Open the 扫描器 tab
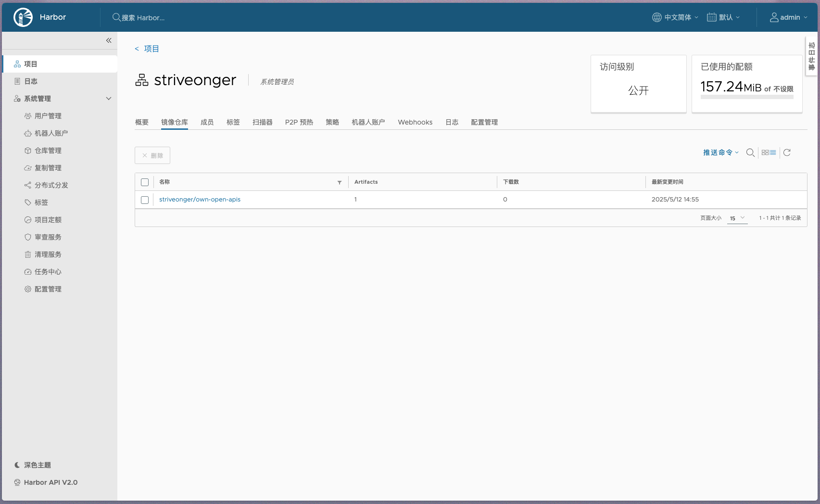The width and height of the screenshot is (820, 504). (263, 122)
